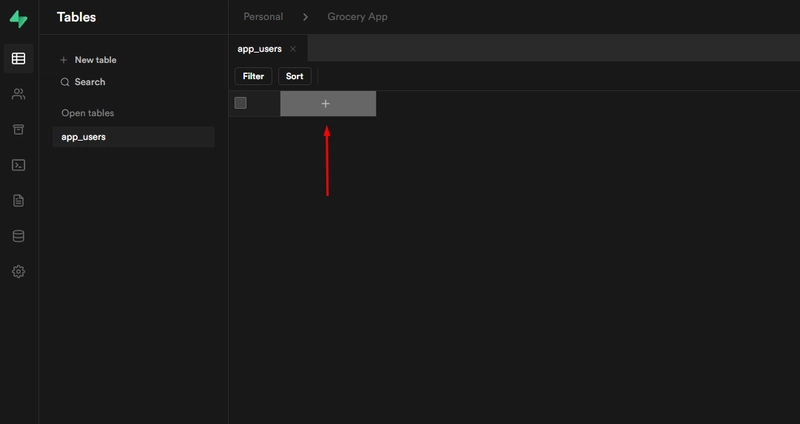Switch to the app_users tab
800x424 pixels.
[x=259, y=49]
